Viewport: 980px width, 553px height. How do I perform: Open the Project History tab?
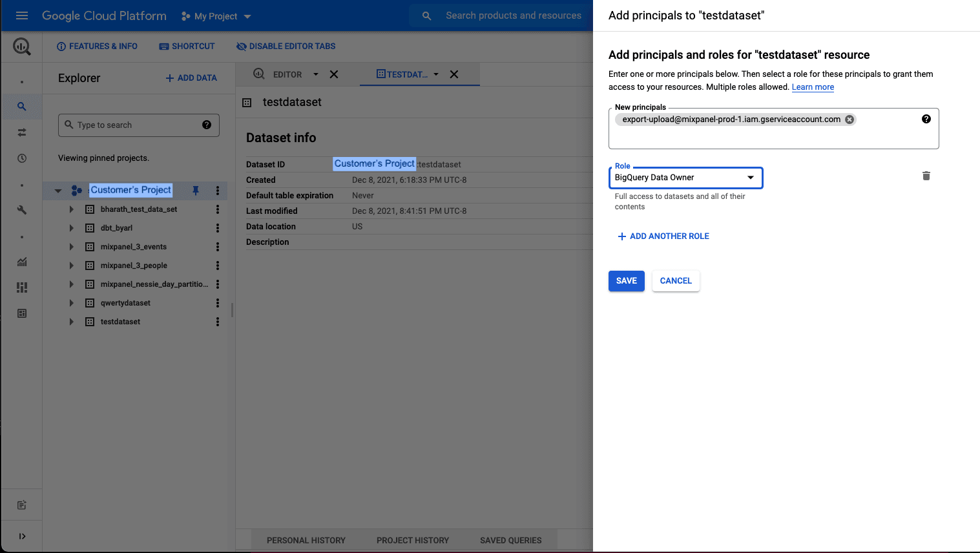pos(412,540)
